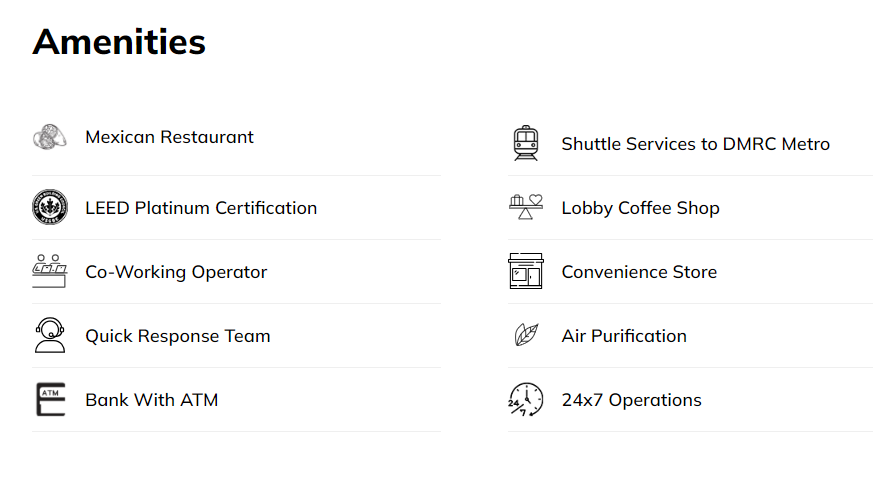Open the Bank With ATM label
The image size is (873, 484).
click(151, 400)
